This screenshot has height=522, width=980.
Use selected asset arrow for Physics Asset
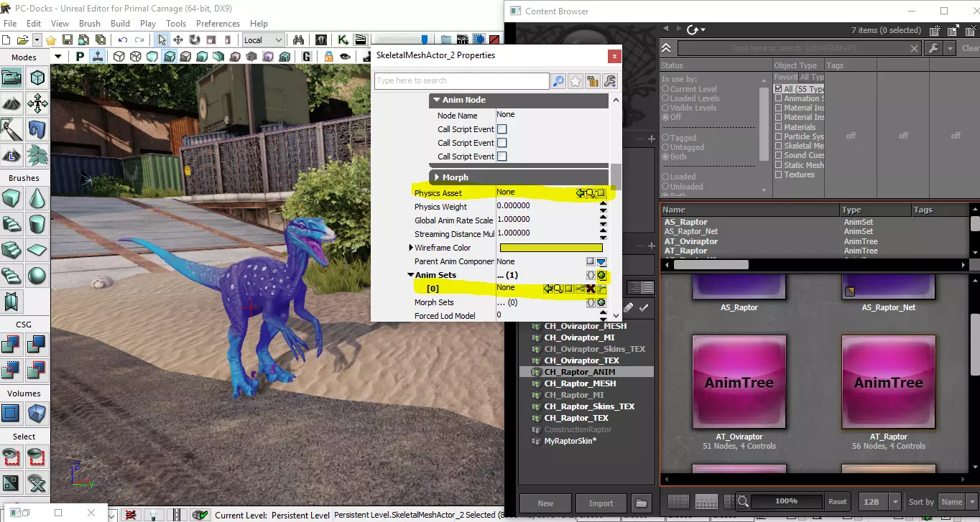(580, 192)
